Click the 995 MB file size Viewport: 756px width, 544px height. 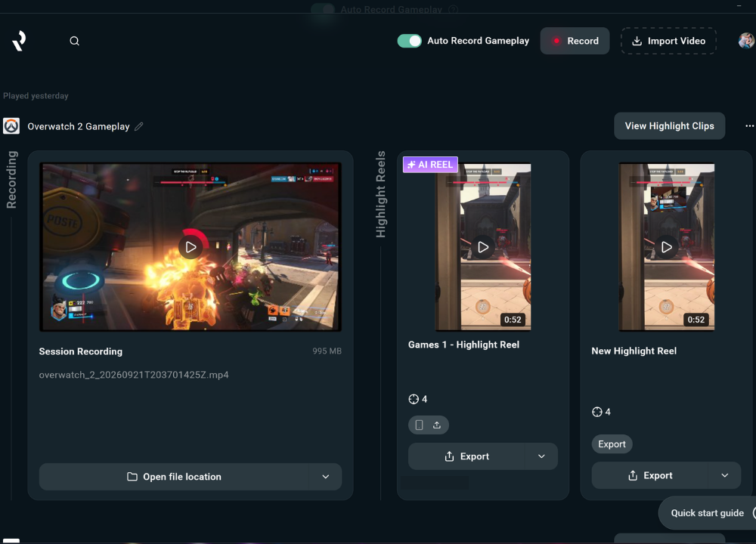327,351
